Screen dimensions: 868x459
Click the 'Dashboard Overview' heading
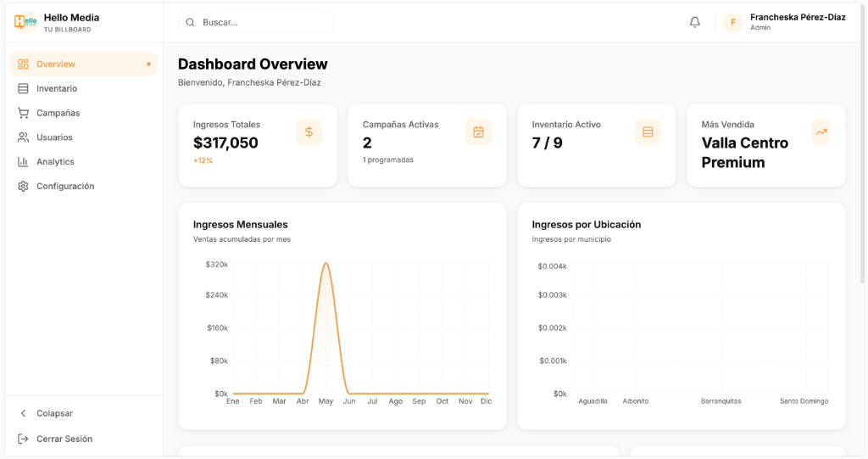pos(253,64)
